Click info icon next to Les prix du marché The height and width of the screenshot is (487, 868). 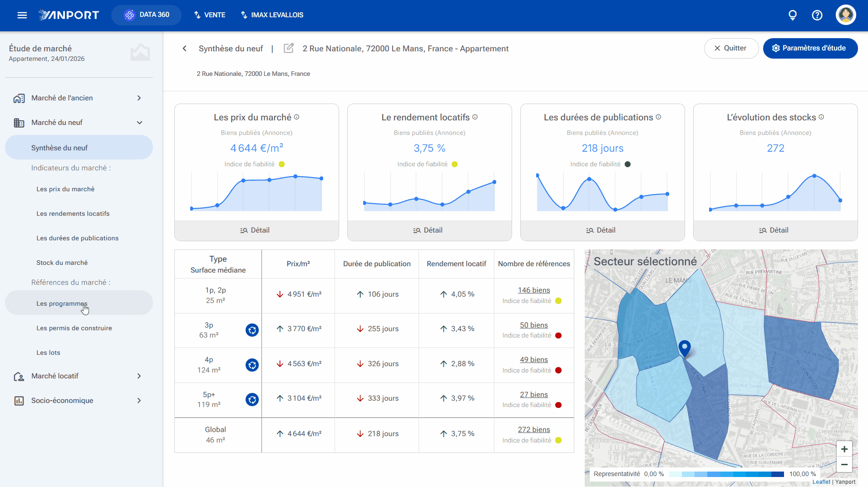[x=296, y=117]
